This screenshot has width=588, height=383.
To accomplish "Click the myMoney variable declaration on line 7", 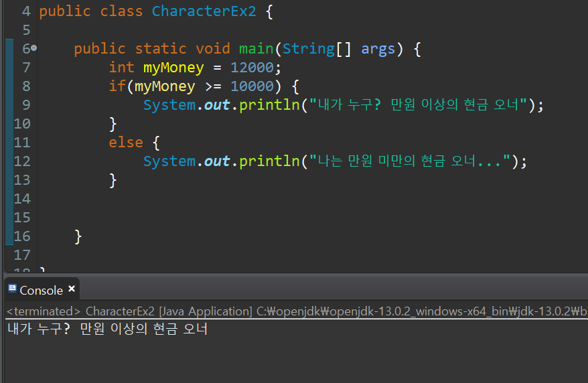I will point(173,68).
